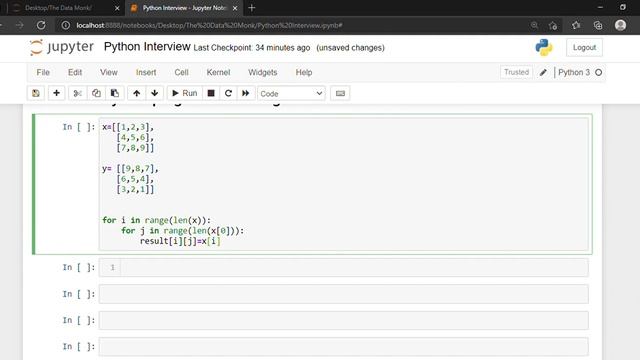Open the Kernel menu
The height and width of the screenshot is (360, 640).
pyautogui.click(x=218, y=73)
